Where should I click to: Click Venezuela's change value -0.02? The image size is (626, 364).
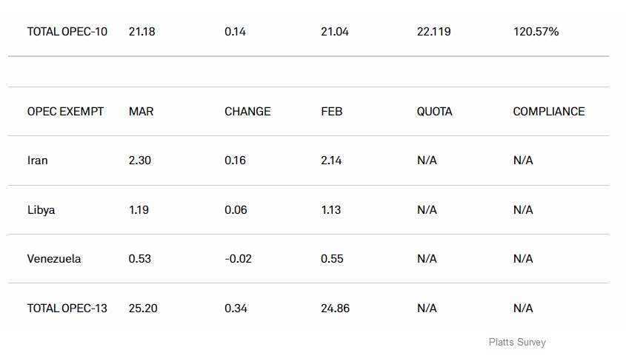[x=239, y=259]
